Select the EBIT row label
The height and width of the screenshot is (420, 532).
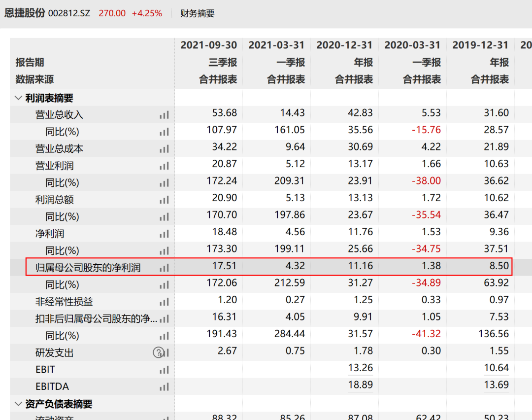[45, 369]
